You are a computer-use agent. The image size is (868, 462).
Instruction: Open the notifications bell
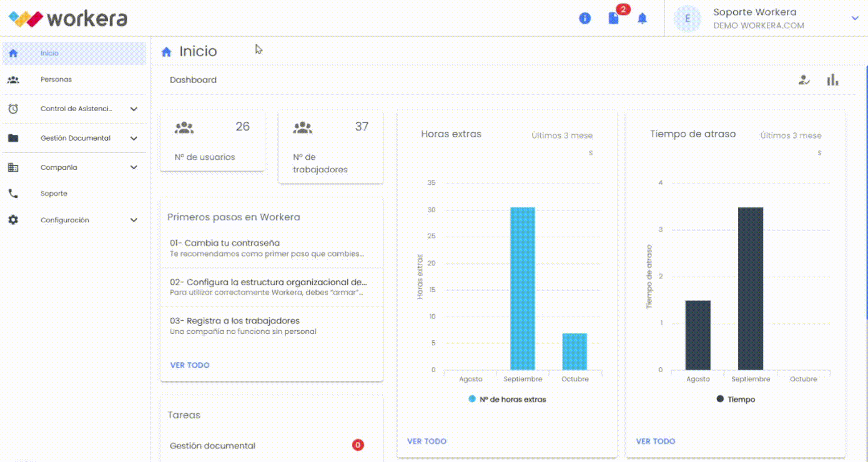642,18
